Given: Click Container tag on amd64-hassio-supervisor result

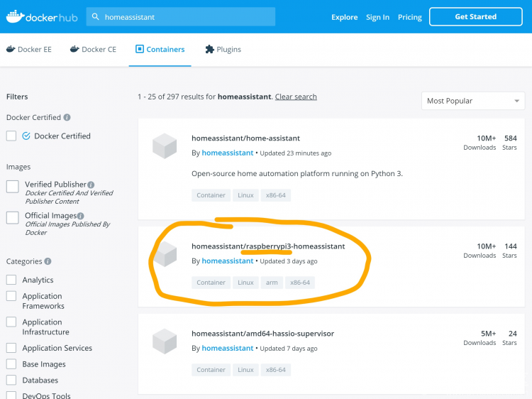Looking at the screenshot, I should 211,370.
